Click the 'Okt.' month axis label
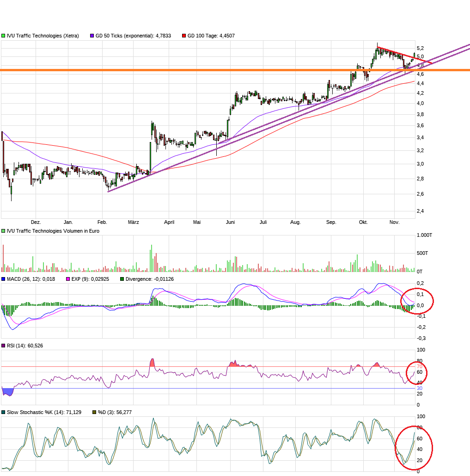The height and width of the screenshot is (476, 470). [363, 222]
